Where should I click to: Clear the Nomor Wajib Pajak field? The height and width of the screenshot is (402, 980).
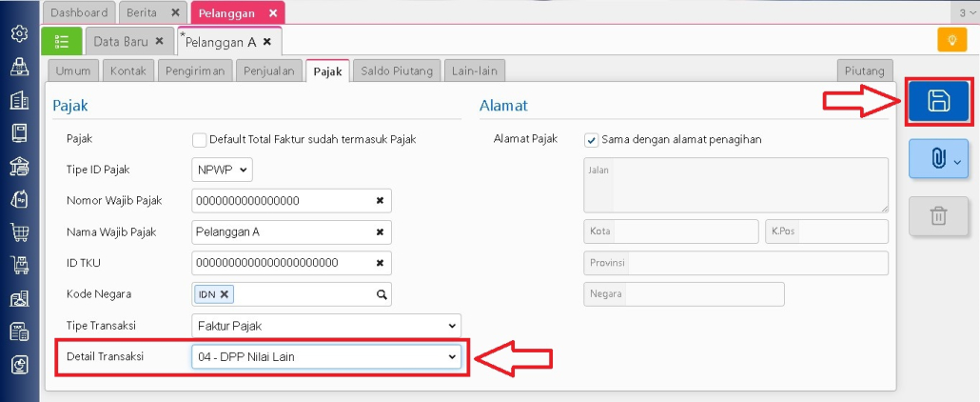point(380,201)
